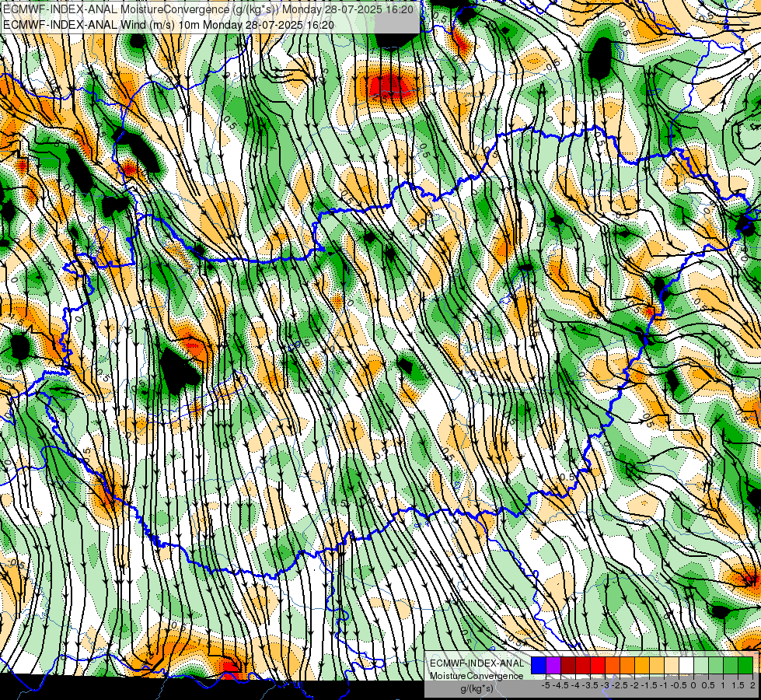
Task: Click the -3.5 tick label on the legend
Action: (x=590, y=685)
